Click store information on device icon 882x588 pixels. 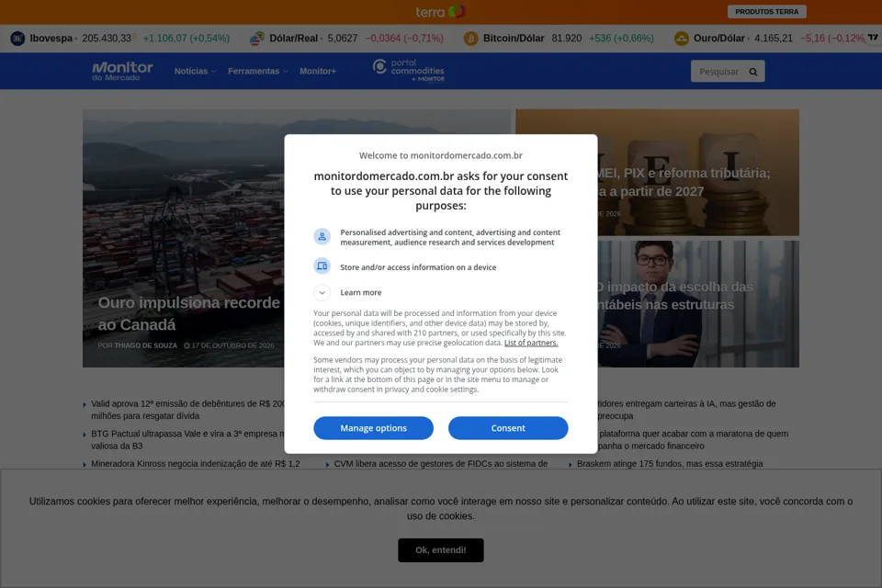pos(322,266)
